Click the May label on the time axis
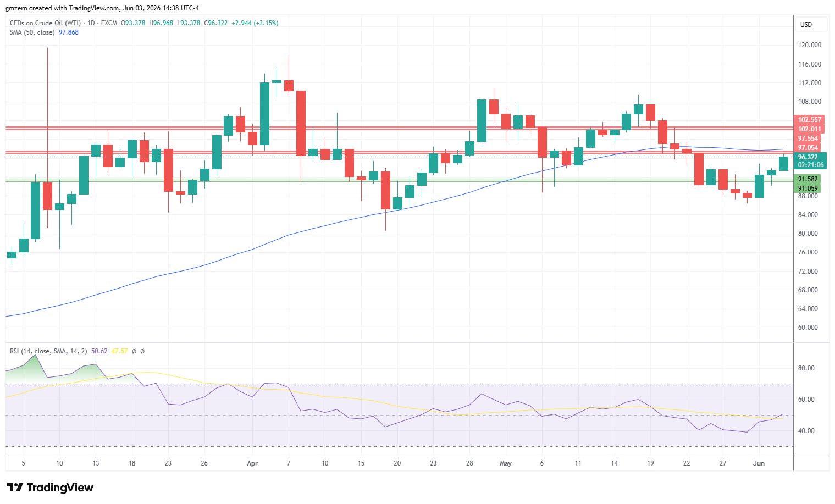This screenshot has width=835, height=504. tap(506, 463)
